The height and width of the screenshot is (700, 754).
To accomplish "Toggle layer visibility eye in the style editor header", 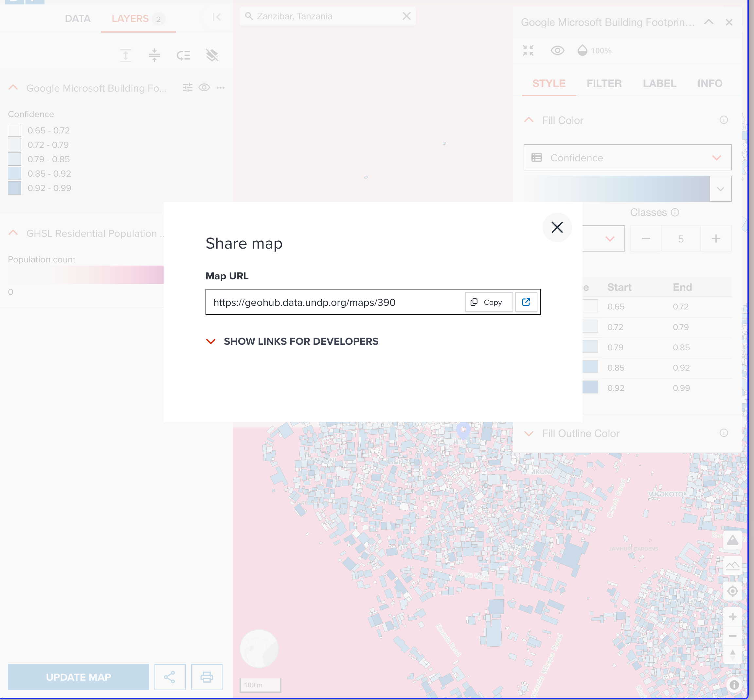I will click(x=557, y=50).
